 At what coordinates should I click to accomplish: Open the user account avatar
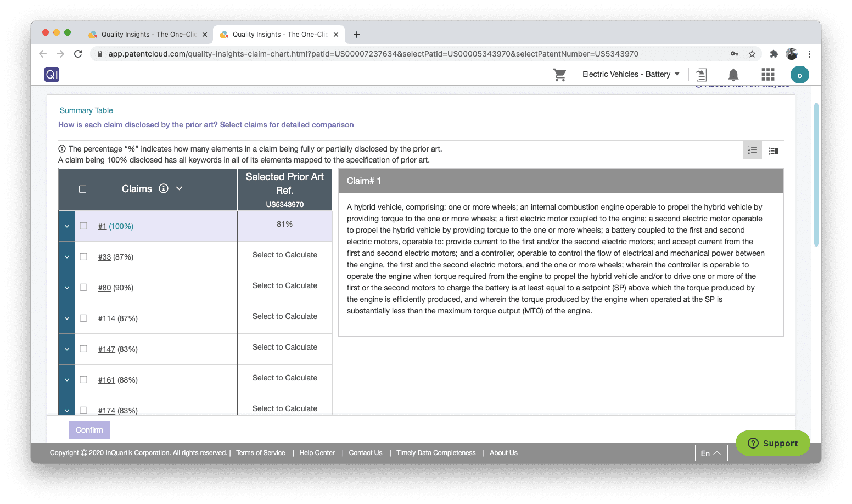[799, 75]
